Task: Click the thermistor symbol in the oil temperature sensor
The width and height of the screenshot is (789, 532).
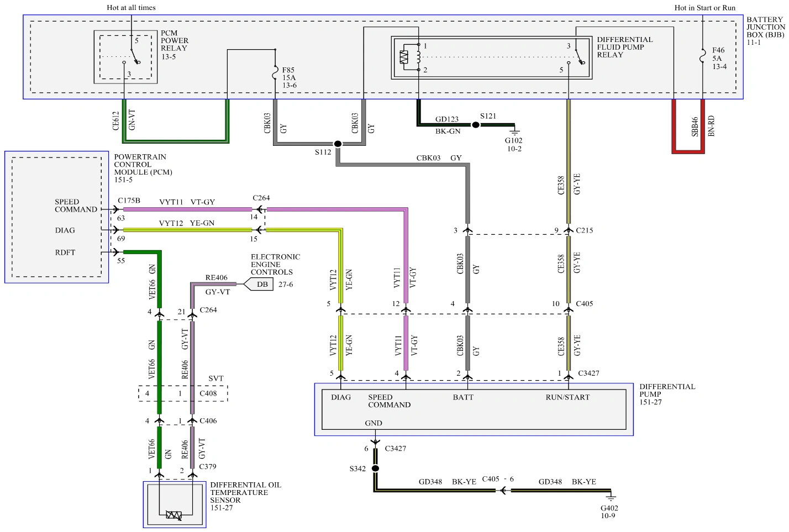Action: [x=174, y=515]
